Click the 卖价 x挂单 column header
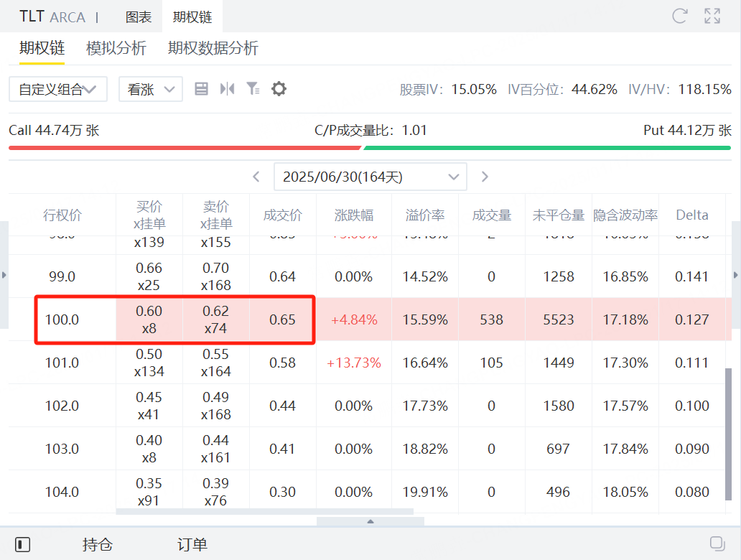The height and width of the screenshot is (560, 741). point(216,215)
